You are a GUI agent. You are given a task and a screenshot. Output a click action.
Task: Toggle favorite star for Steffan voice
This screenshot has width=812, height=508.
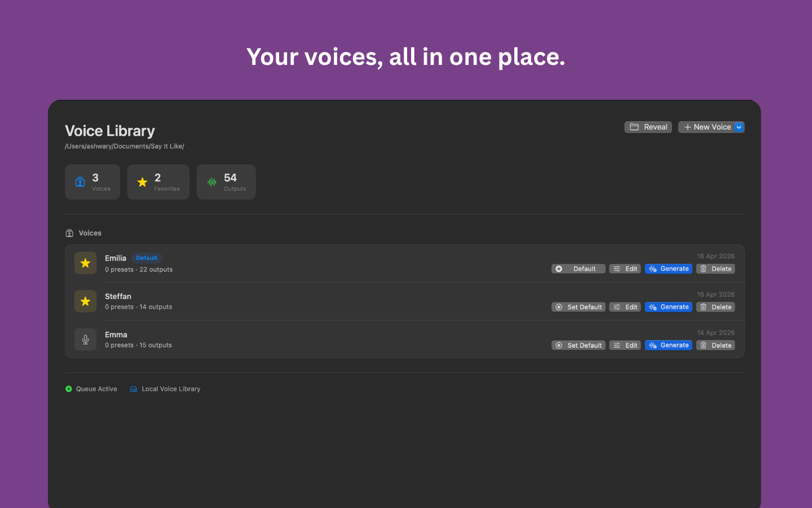click(x=85, y=301)
